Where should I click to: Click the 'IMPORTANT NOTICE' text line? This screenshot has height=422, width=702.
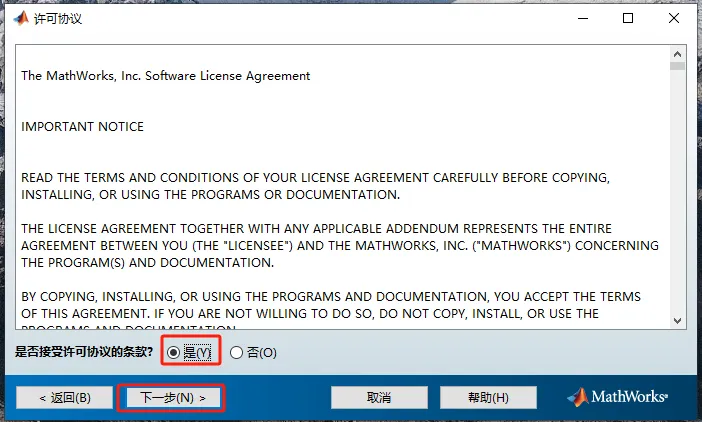[x=82, y=127]
